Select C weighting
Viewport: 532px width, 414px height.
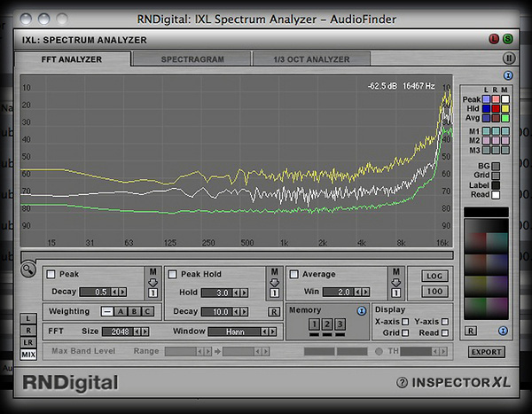(x=147, y=311)
